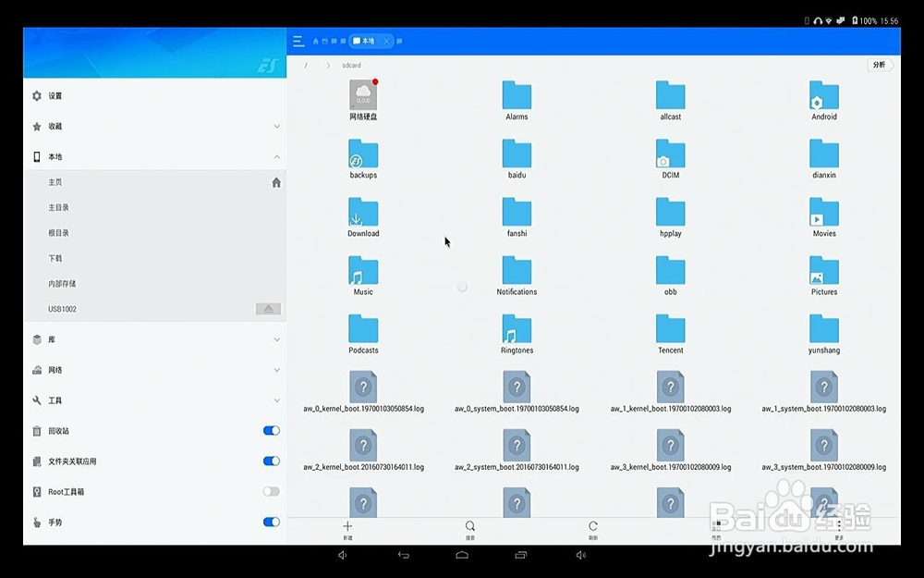Tap the Android home navigation button
This screenshot has width=924, height=578.
point(462,555)
